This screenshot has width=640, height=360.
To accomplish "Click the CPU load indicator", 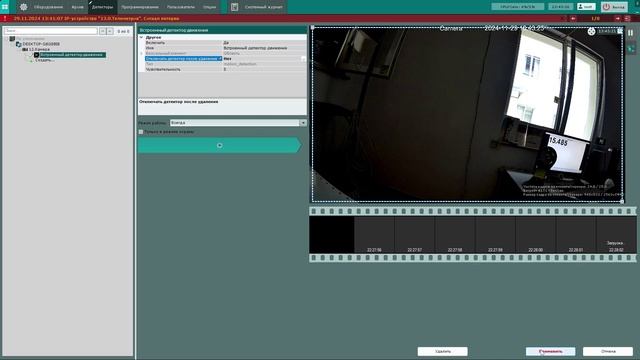I will (518, 7).
